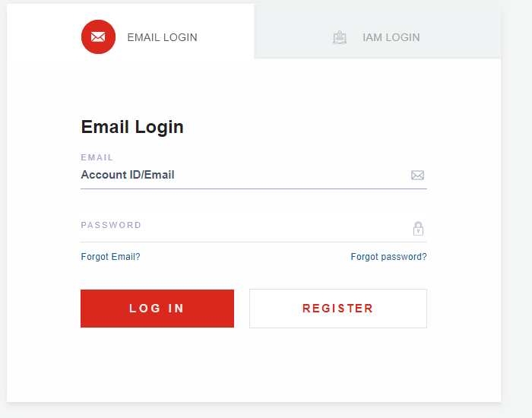The height and width of the screenshot is (418, 532).
Task: Click the padlock icon in the password field
Action: coord(418,228)
